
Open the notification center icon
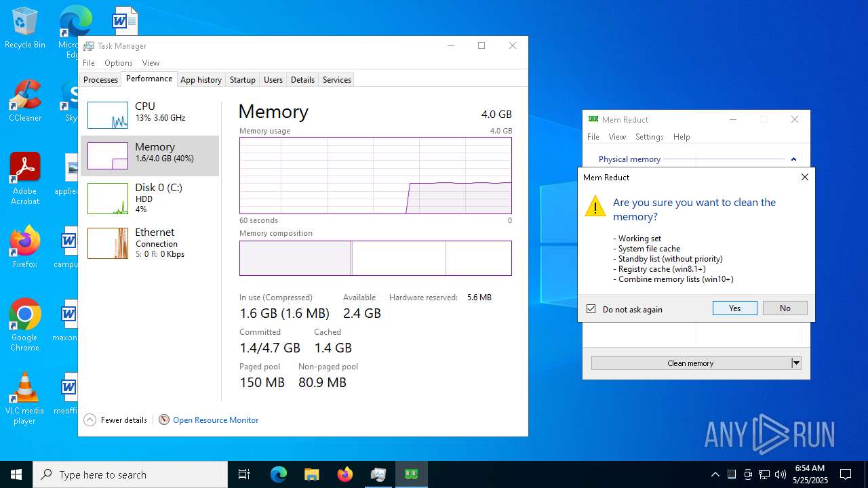coord(846,474)
